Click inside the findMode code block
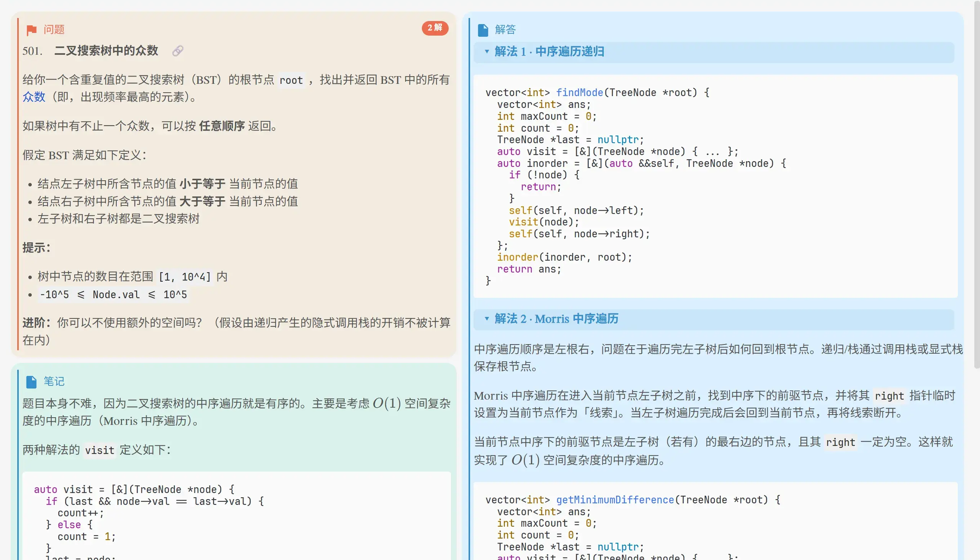This screenshot has width=980, height=560. click(x=715, y=186)
